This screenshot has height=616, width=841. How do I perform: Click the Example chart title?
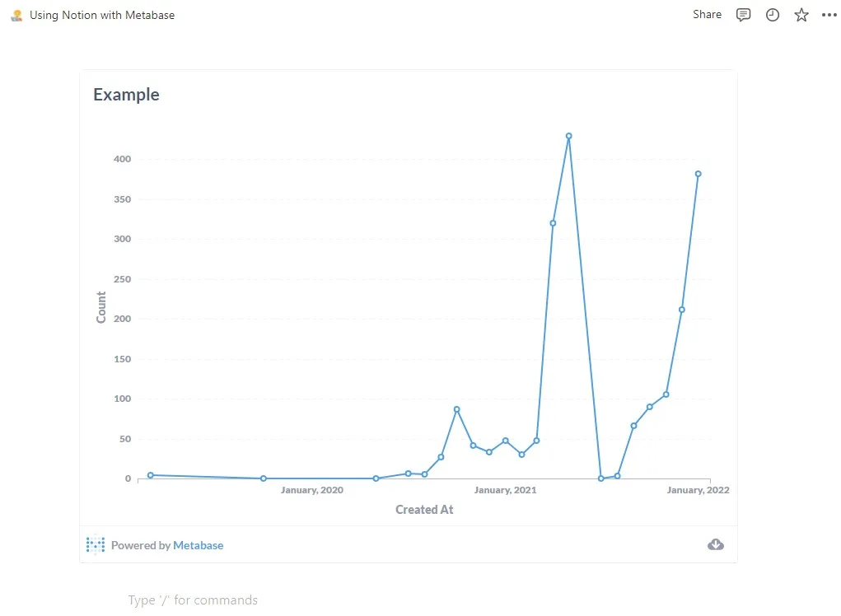[x=126, y=95]
